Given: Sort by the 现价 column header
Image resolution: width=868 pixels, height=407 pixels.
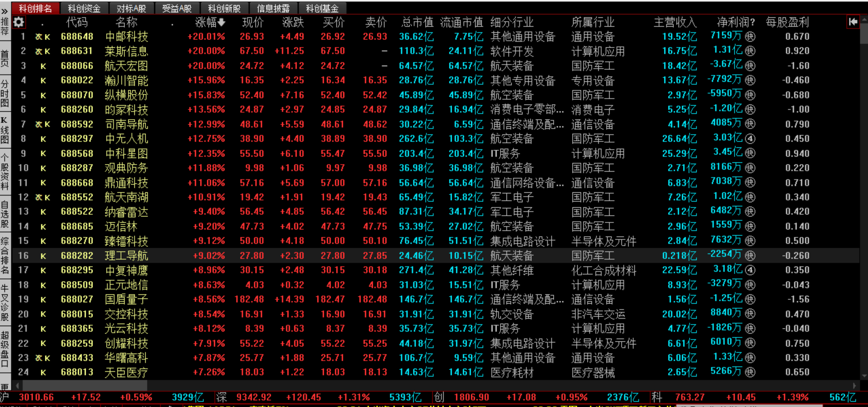Looking at the screenshot, I should 253,22.
